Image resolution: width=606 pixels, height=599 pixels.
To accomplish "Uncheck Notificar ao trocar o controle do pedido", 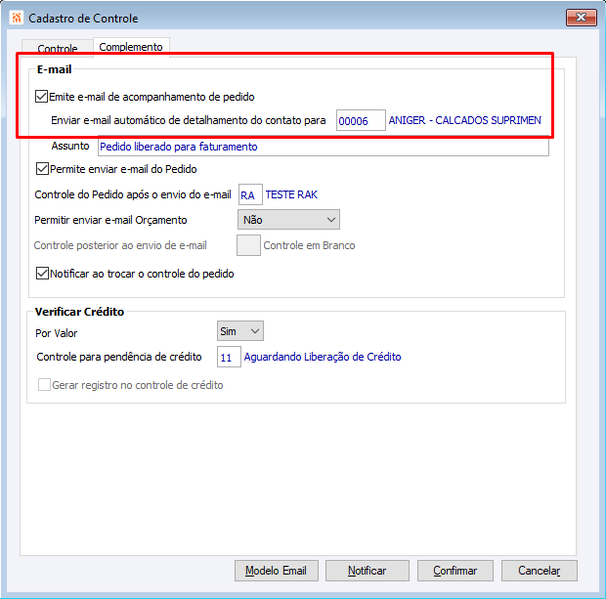I will tap(42, 273).
